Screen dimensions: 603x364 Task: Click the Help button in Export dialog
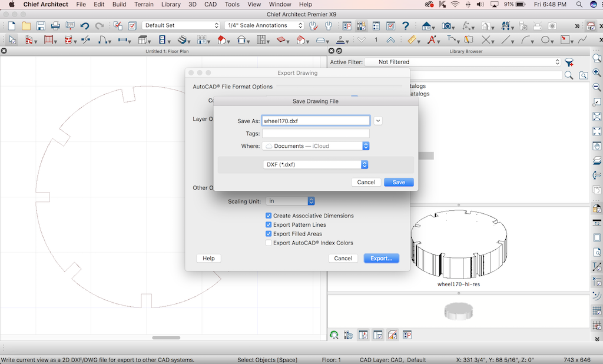point(208,258)
